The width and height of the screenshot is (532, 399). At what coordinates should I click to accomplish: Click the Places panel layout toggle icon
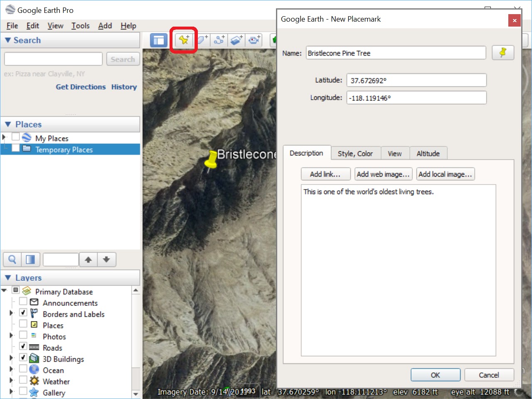[31, 260]
